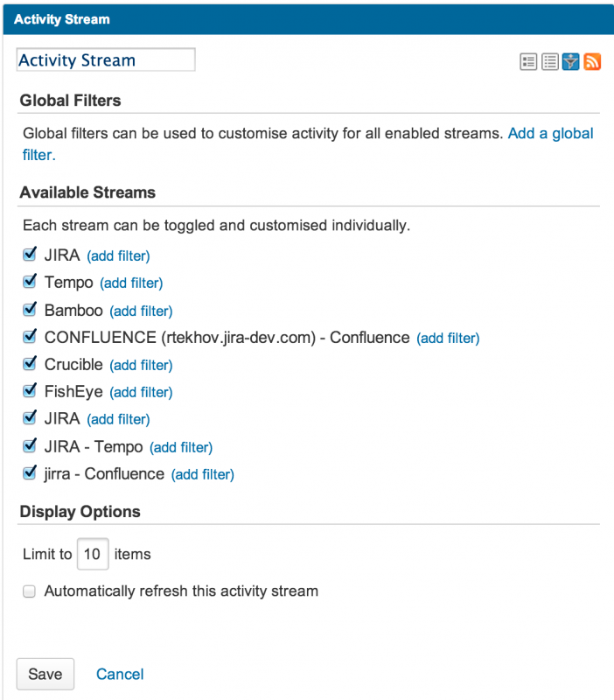Add filter to JIRA - Tempo stream

click(x=181, y=447)
